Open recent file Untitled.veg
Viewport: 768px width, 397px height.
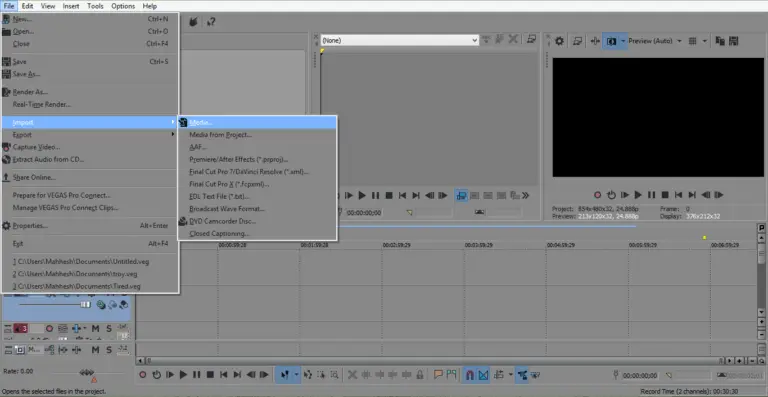[81, 261]
